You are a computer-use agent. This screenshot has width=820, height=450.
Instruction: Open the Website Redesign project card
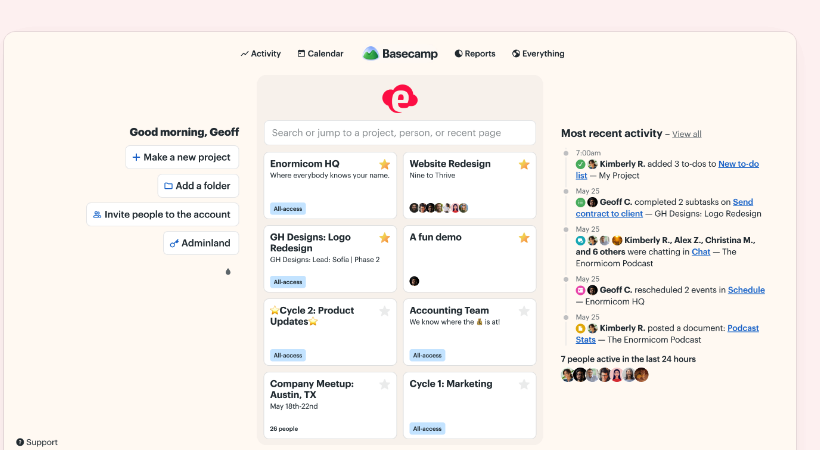point(470,185)
